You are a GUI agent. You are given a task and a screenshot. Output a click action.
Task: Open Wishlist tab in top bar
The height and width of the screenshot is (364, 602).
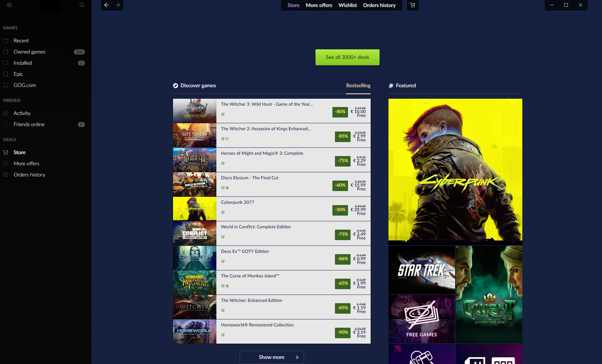[347, 5]
